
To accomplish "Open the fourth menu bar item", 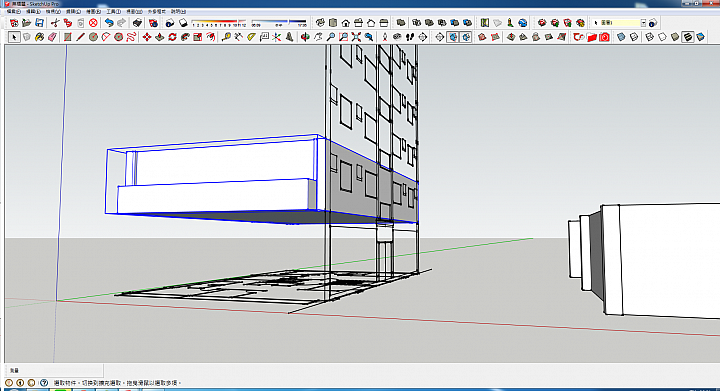I will click(x=73, y=11).
